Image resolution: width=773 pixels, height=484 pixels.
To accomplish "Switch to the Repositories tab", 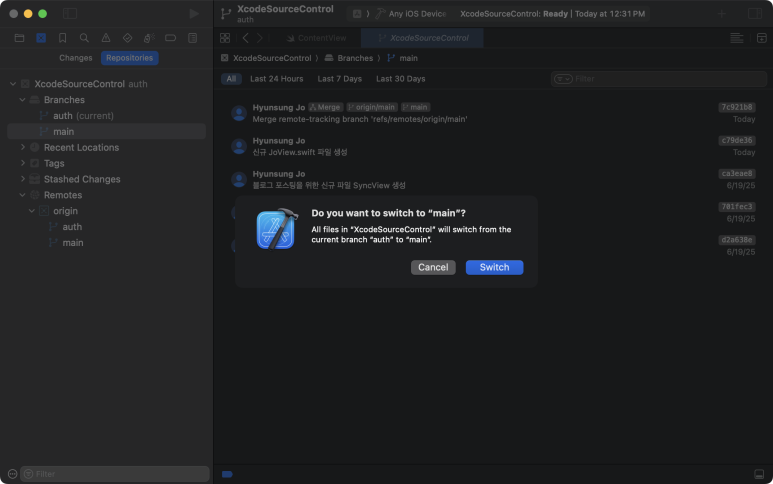I will click(x=129, y=58).
